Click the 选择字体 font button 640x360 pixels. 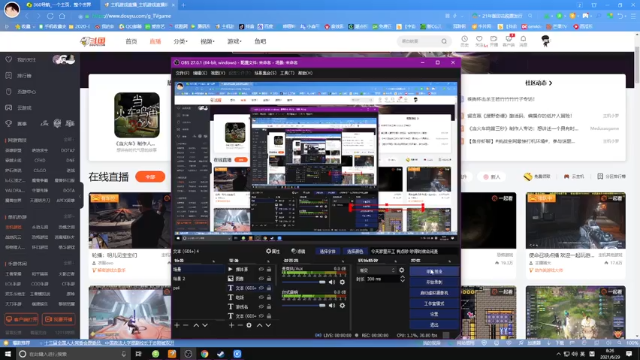pos(327,251)
